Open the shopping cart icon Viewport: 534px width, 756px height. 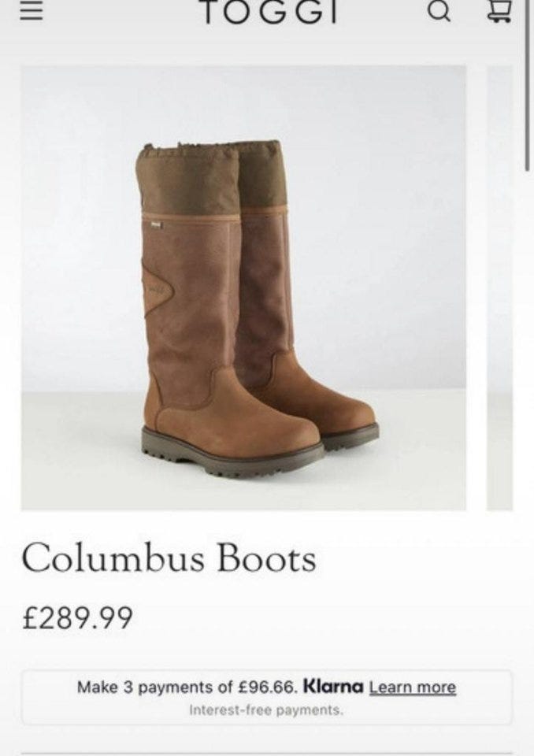pos(499,12)
